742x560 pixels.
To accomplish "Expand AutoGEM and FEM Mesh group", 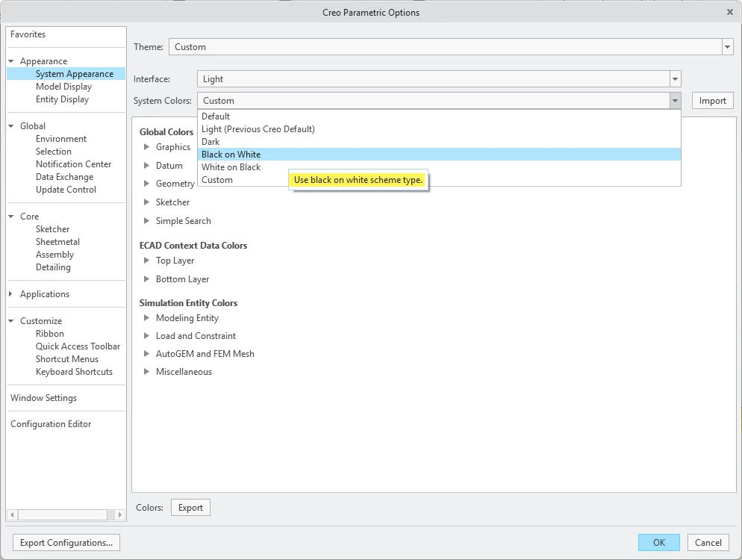I will tap(147, 354).
